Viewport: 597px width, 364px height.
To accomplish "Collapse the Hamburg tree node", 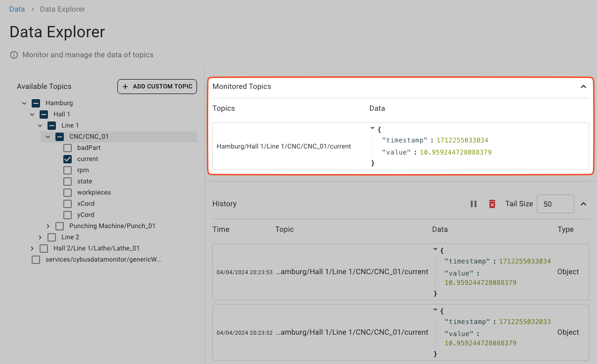I will point(24,103).
